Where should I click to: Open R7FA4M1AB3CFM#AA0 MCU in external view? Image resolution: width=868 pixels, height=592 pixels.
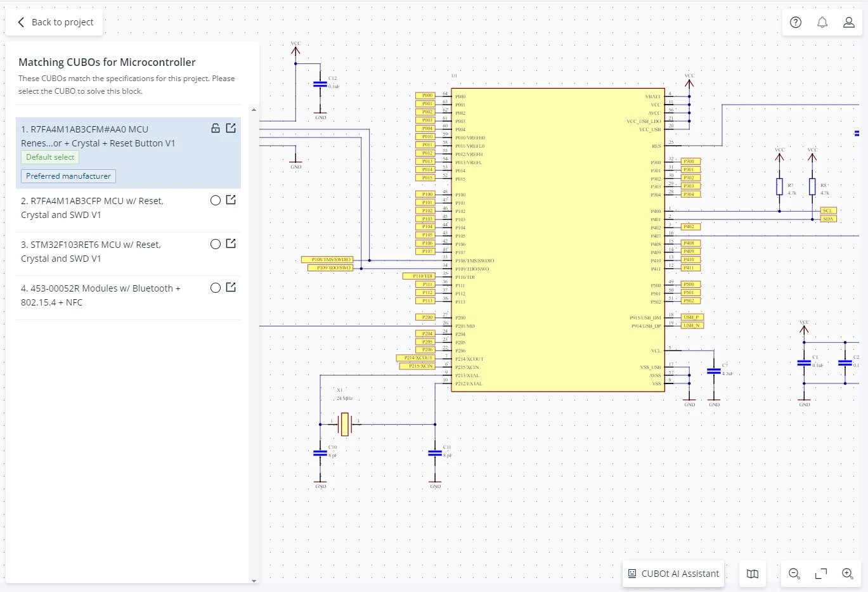click(x=231, y=128)
